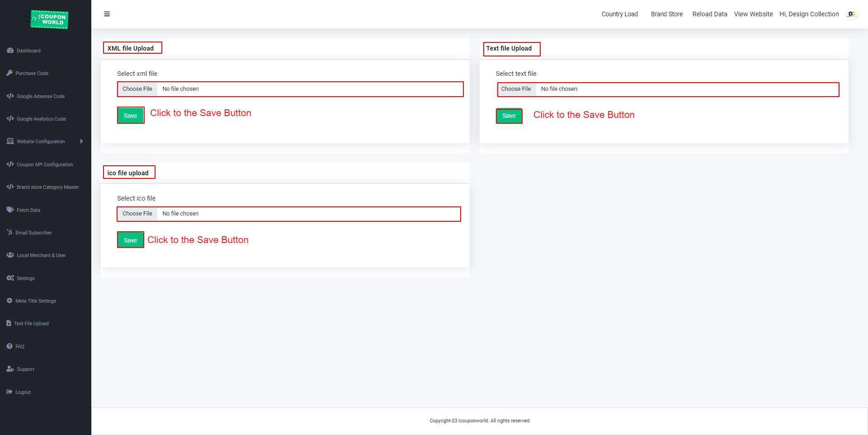The height and width of the screenshot is (435, 868).
Task: Click the Settings gears icon
Action: (x=10, y=278)
